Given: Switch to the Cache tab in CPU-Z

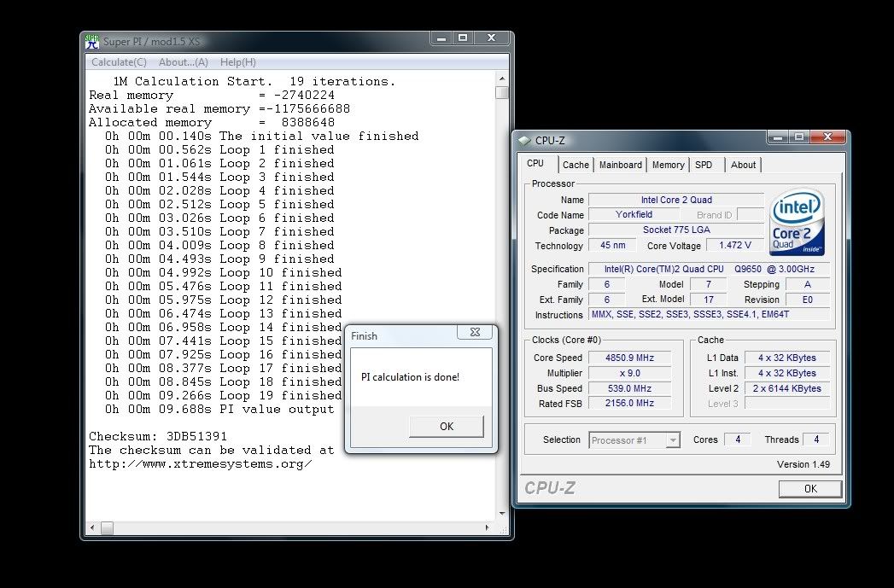Looking at the screenshot, I should (576, 165).
